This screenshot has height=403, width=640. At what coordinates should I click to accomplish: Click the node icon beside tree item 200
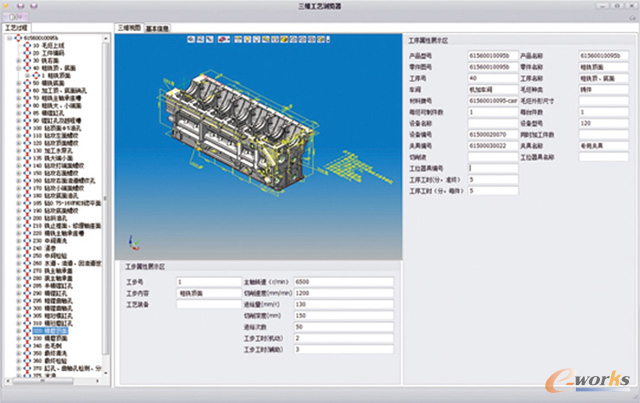pyautogui.click(x=27, y=220)
